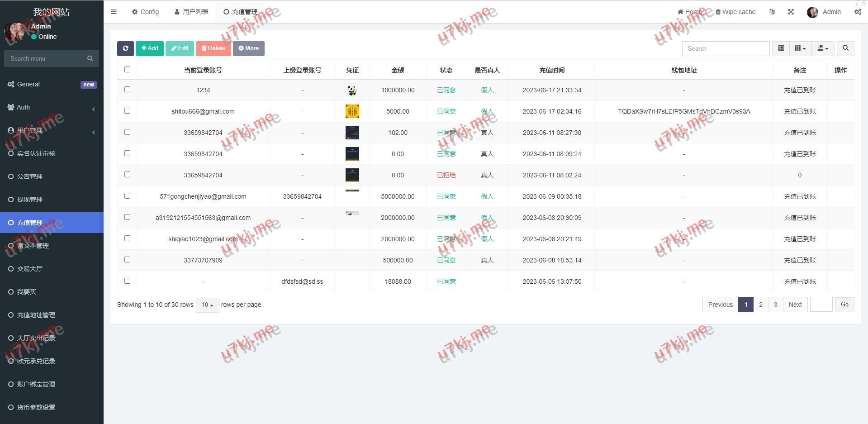Image resolution: width=868 pixels, height=424 pixels.
Task: Switch to the 用户列表 tab
Action: pos(191,12)
